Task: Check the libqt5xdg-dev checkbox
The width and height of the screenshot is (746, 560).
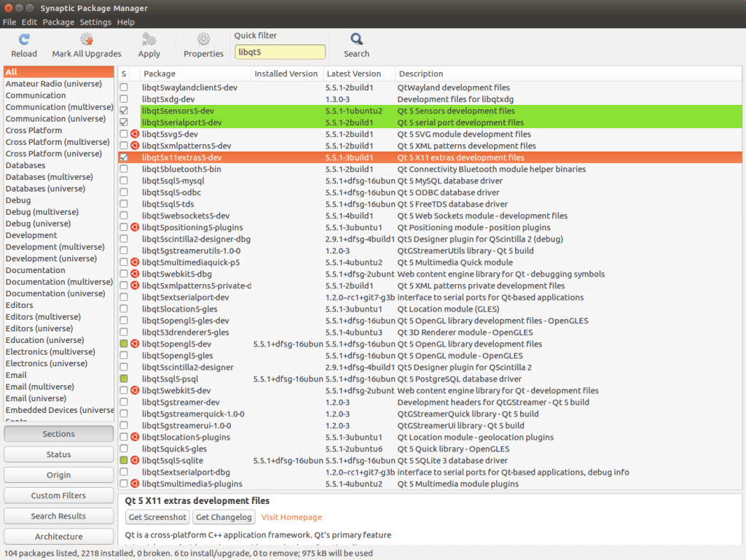Action: (x=124, y=99)
